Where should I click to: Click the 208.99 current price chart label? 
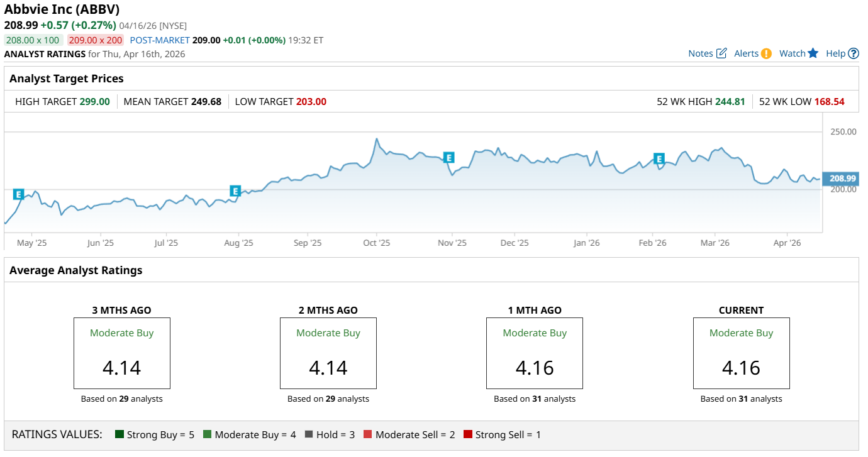[842, 179]
